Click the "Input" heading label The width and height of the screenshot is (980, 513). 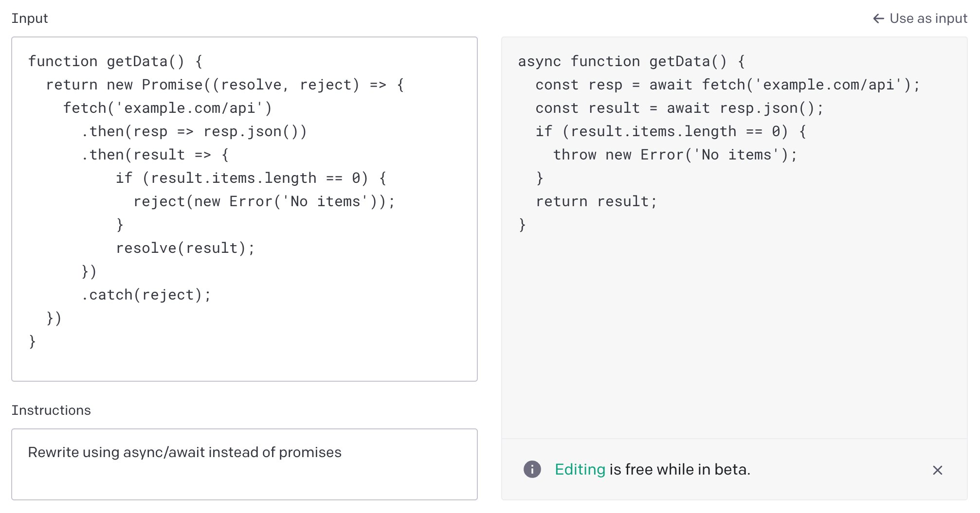coord(30,18)
